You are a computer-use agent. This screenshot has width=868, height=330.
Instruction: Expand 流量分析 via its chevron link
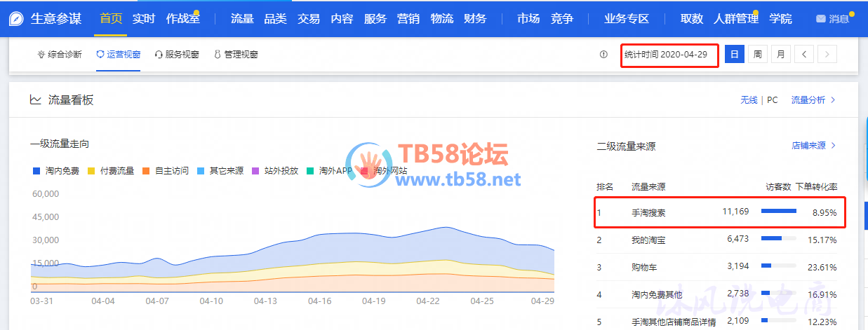pos(813,100)
